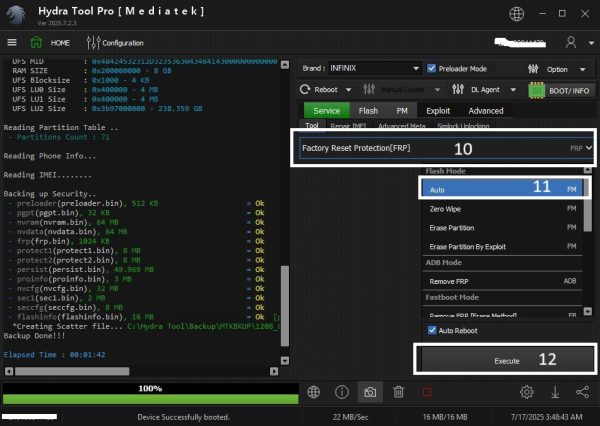Click 'Device Successfully booted.' status text
Screen dimensions: 600x426
(x=183, y=417)
